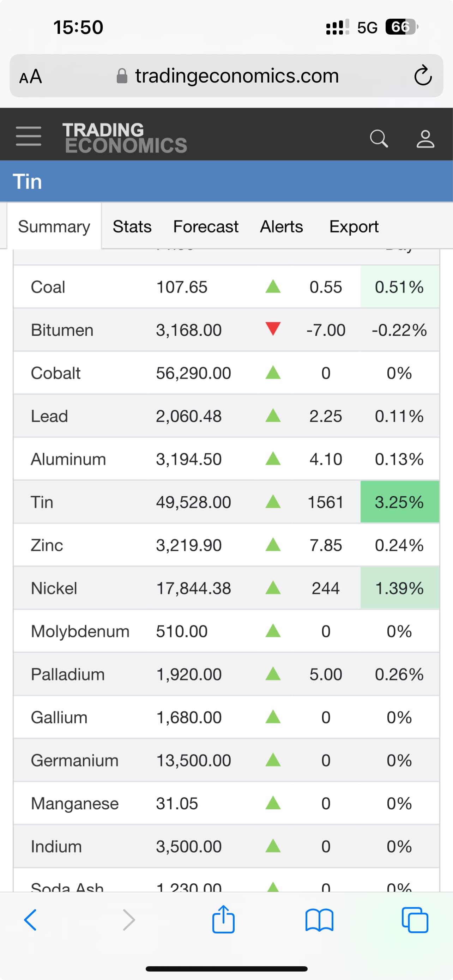Open the Cobalt commodity link

click(55, 373)
